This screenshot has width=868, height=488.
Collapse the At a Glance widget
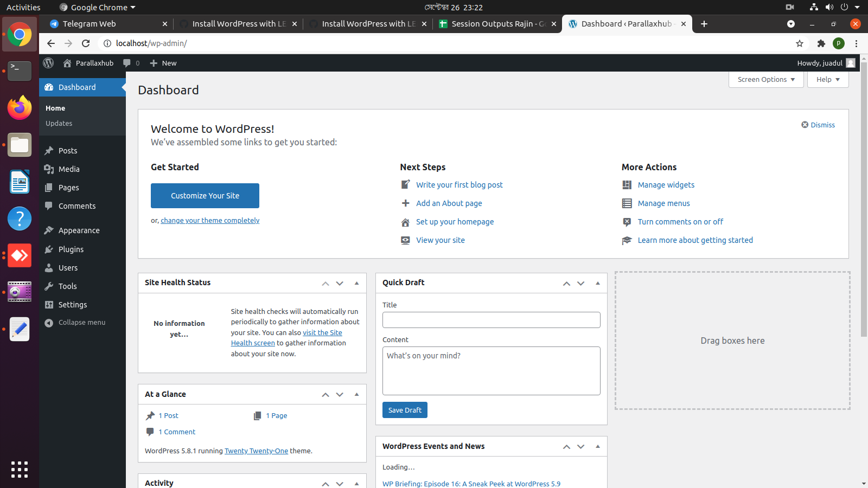pyautogui.click(x=356, y=394)
